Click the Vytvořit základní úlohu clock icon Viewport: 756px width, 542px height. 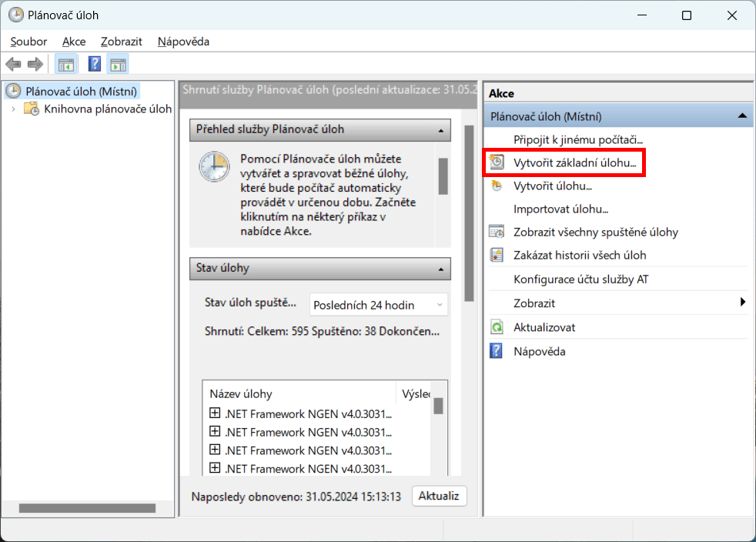(497, 162)
